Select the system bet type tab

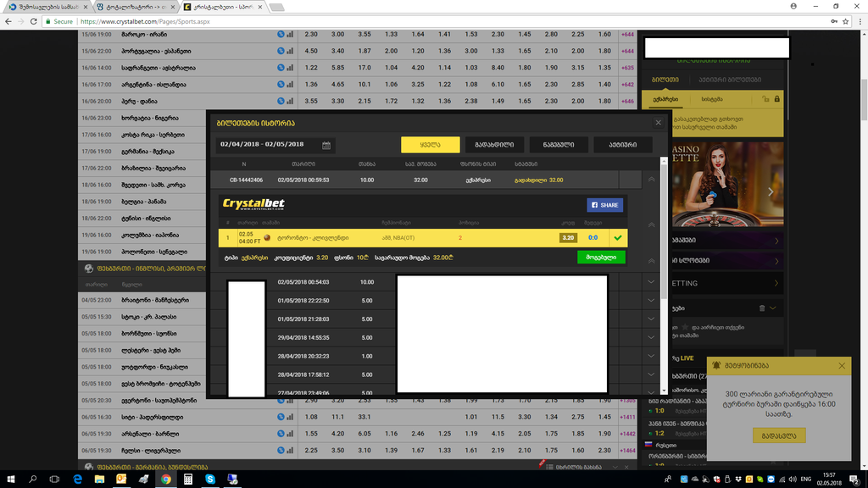pyautogui.click(x=712, y=100)
